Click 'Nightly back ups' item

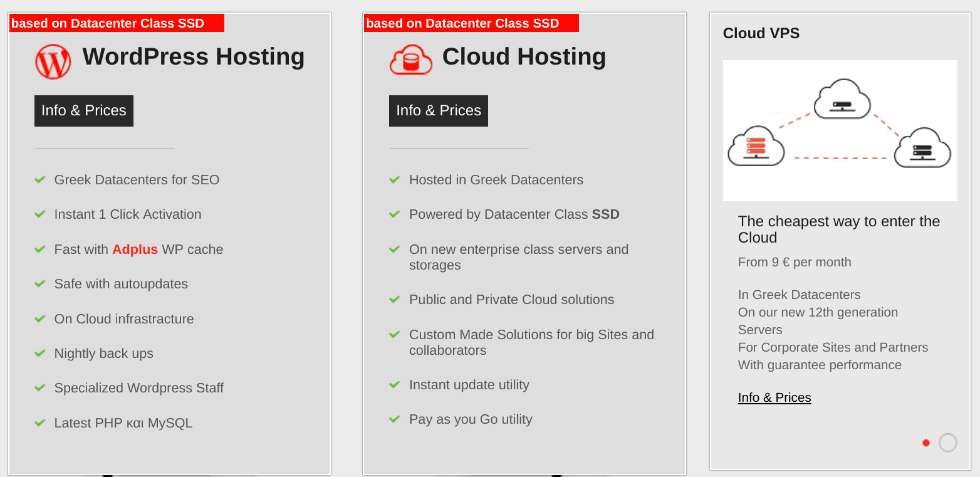[104, 354]
